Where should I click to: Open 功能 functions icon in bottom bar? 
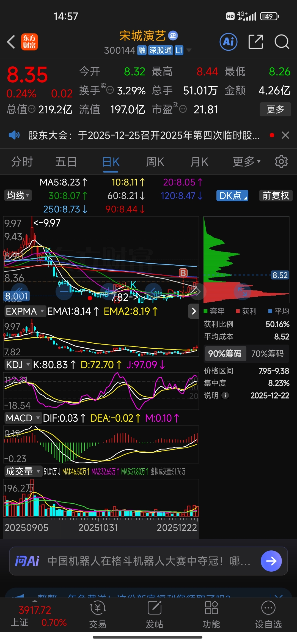211,614
